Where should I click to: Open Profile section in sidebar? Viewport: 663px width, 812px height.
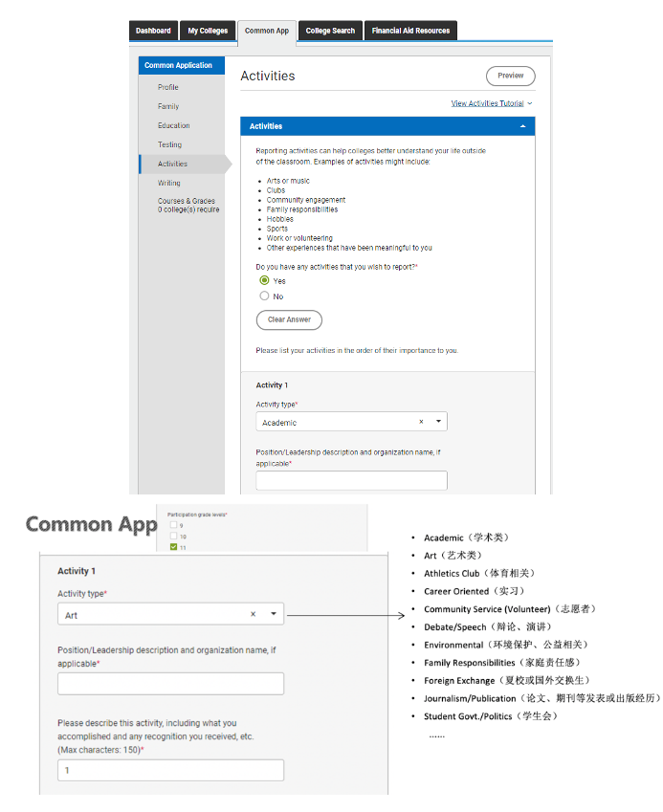[x=168, y=87]
